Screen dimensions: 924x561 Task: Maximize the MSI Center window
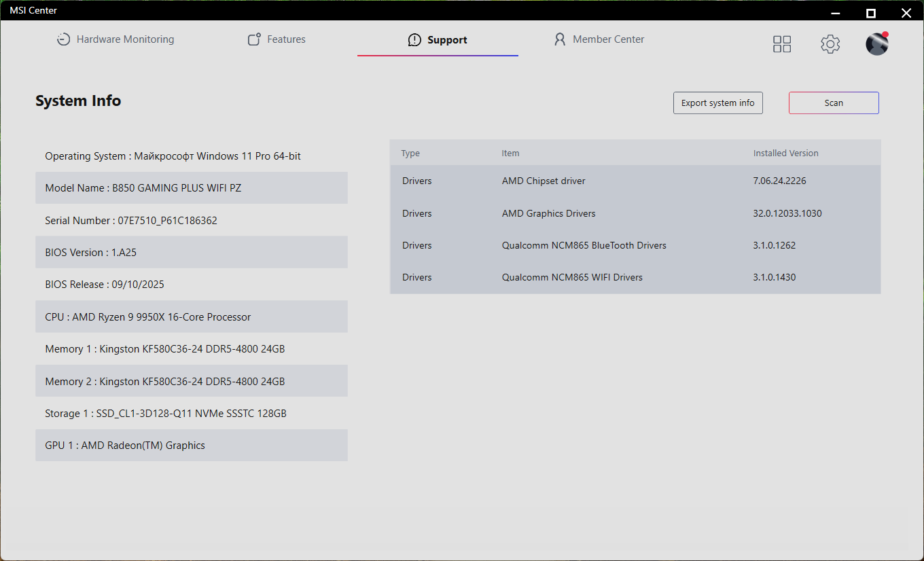871,13
